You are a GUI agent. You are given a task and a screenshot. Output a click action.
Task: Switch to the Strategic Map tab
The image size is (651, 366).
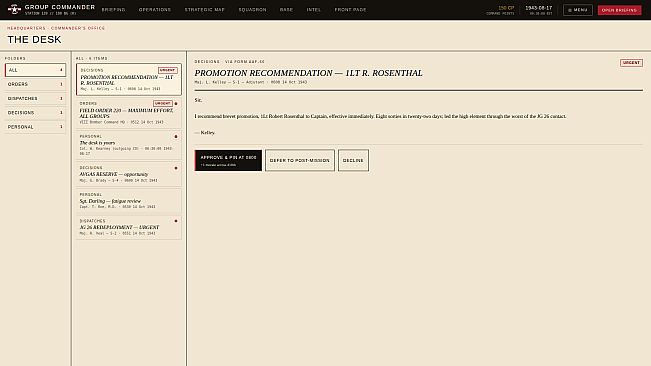[205, 10]
